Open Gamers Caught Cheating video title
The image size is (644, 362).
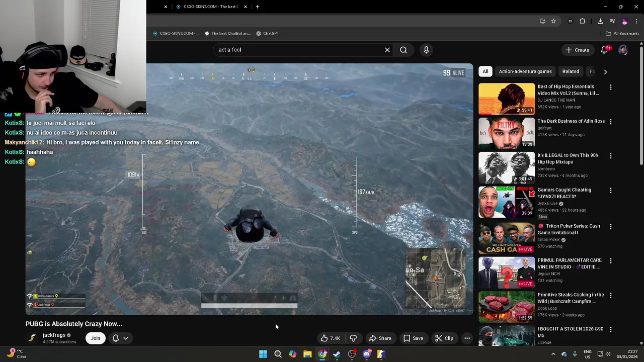click(564, 193)
